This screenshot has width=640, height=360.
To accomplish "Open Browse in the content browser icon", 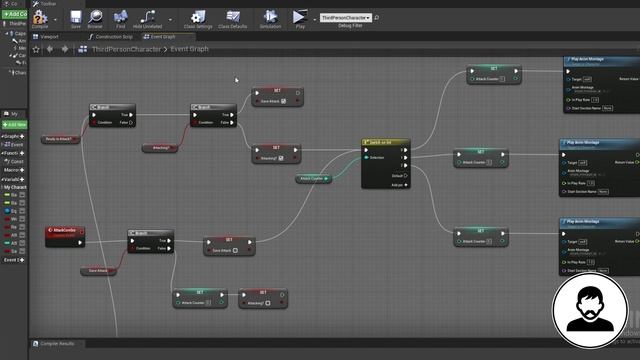I will 95,18.
